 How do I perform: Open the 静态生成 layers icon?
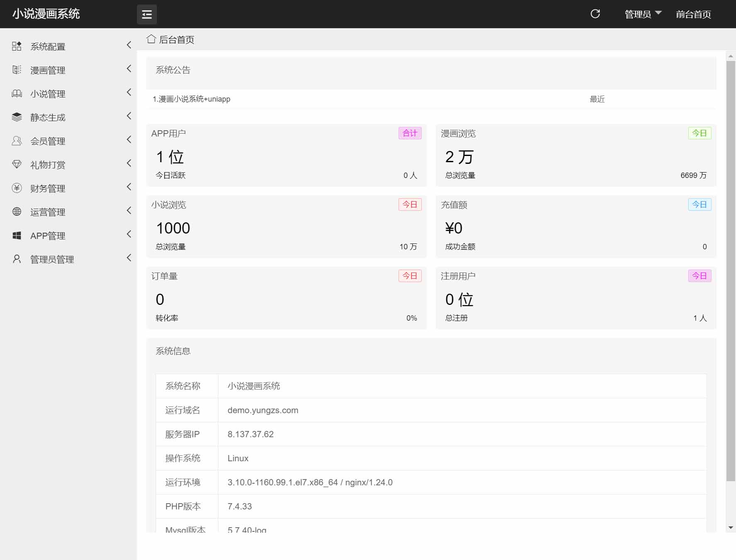point(17,117)
